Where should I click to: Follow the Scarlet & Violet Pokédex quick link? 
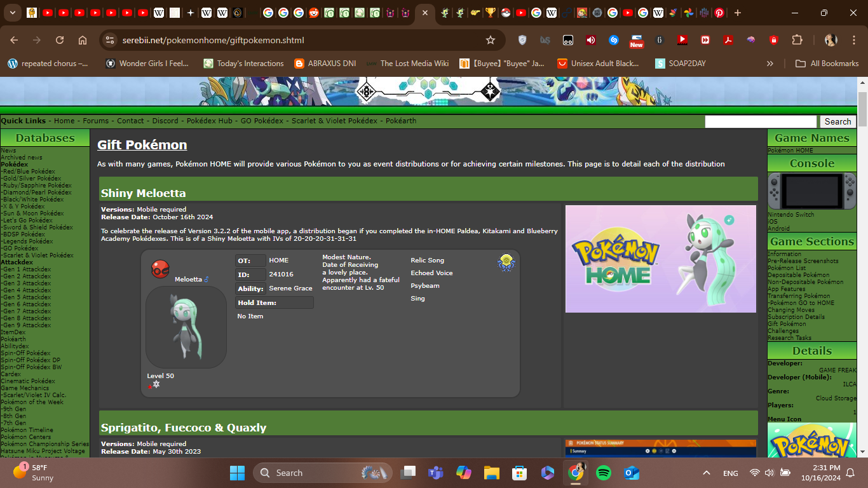click(x=334, y=121)
